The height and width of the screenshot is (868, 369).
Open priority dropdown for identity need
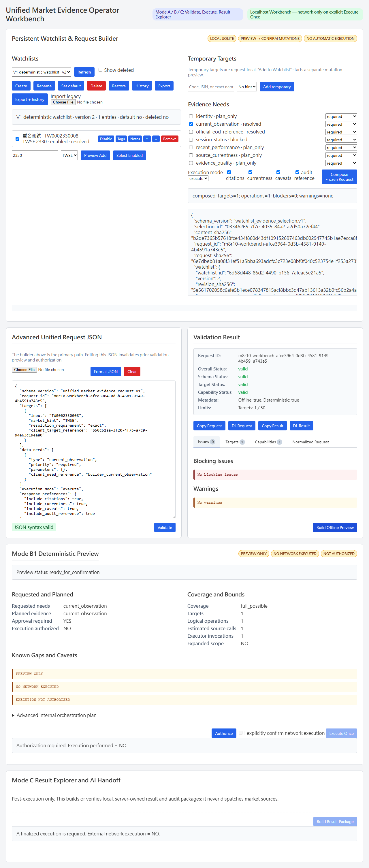tap(341, 116)
